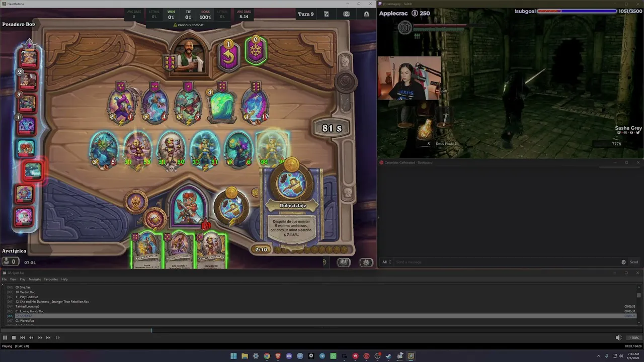644x362 pixels.
Task: Open Google Chrome from the taskbar
Action: click(x=267, y=356)
